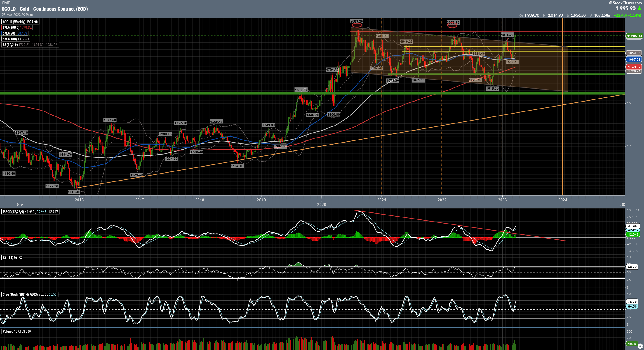Click the $GOLD Continuous Contract title
Screen dimensions: 644x350
(44, 9)
